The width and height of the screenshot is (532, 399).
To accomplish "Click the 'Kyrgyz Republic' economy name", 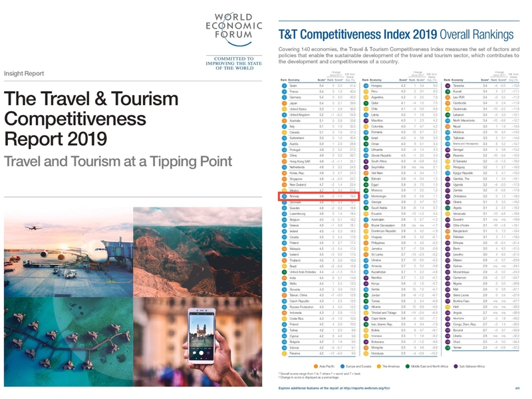I will coord(463,173).
